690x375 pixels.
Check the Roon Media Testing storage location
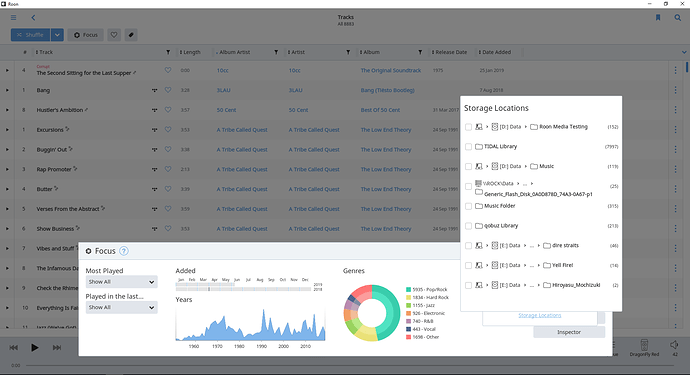pos(468,127)
